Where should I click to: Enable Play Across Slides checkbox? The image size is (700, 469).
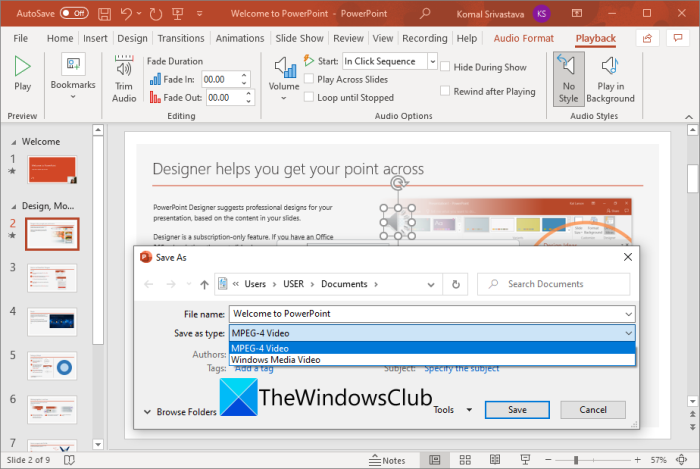pyautogui.click(x=309, y=79)
